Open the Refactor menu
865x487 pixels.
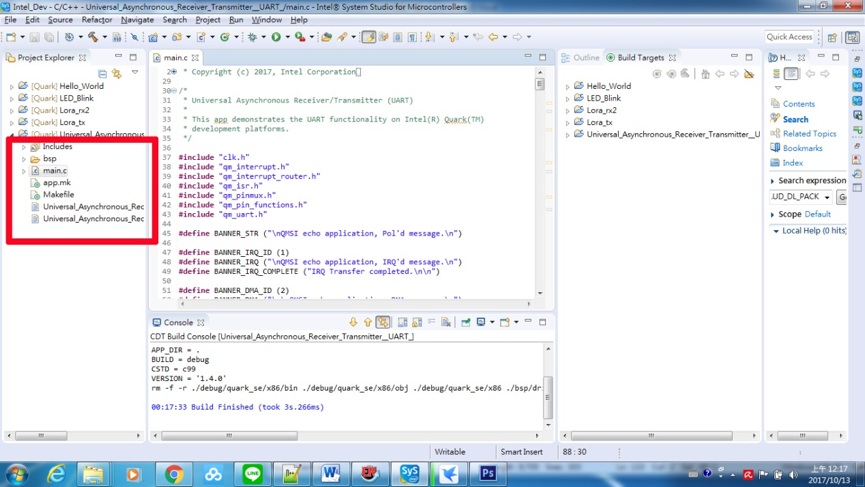tap(97, 20)
